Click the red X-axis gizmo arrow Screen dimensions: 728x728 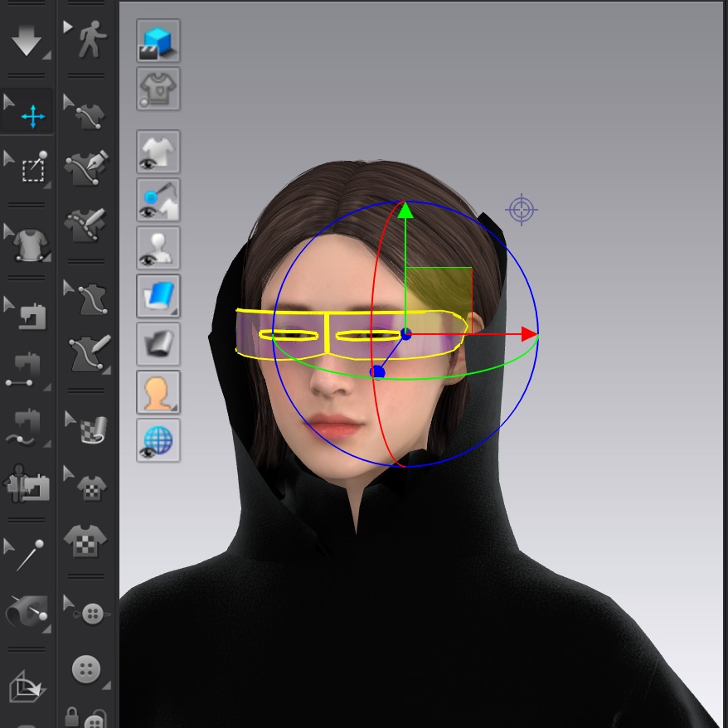click(529, 334)
